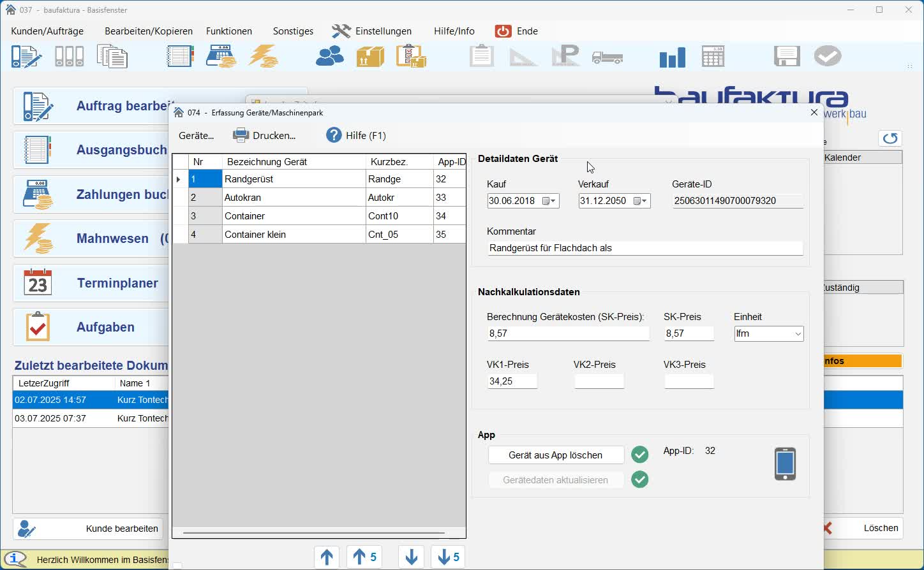
Task: Click the Kommentar text field
Action: click(x=645, y=248)
